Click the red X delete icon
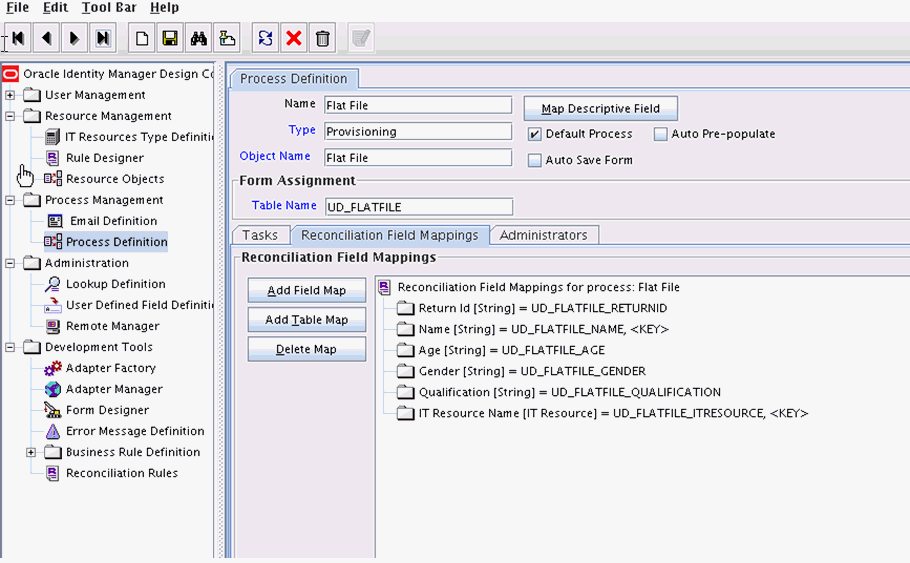The width and height of the screenshot is (910, 563). click(x=294, y=38)
